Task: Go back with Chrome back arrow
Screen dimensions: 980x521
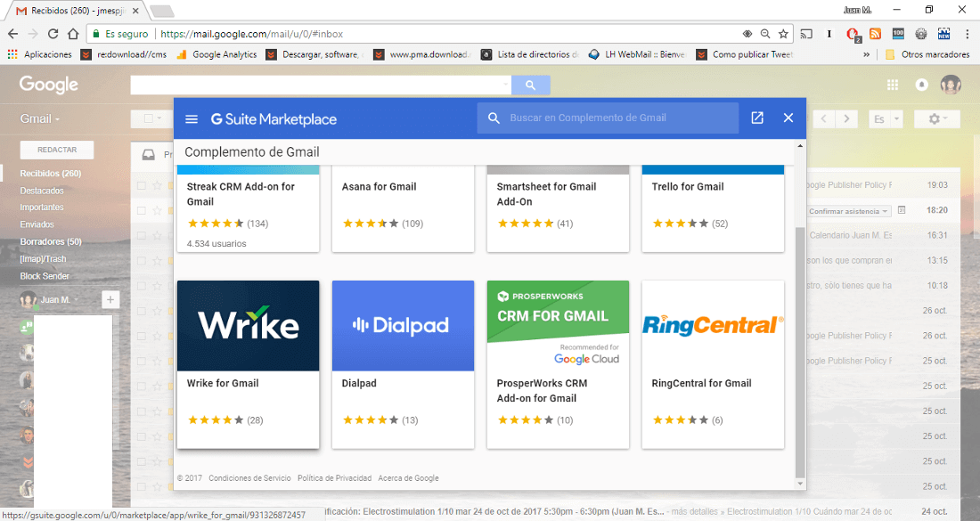Action: pos(13,34)
